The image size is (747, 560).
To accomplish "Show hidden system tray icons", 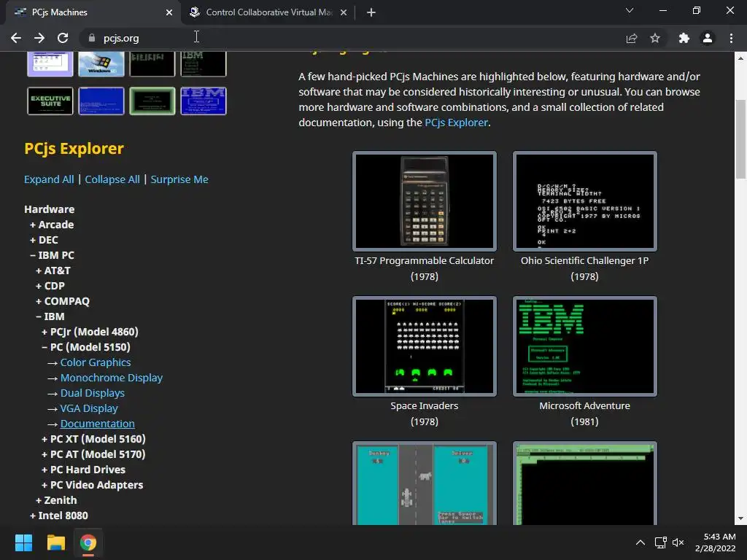I will click(640, 542).
